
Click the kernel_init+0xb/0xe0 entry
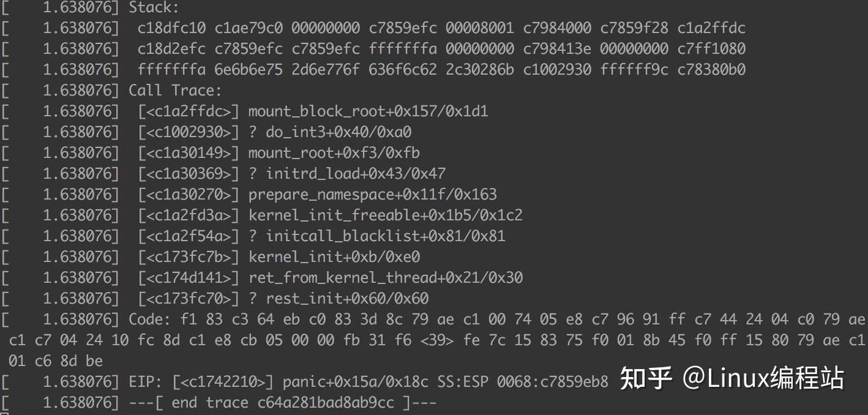pos(334,257)
